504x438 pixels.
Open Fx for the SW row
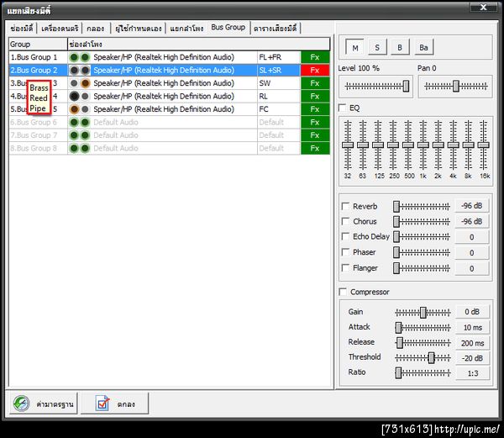click(x=315, y=83)
